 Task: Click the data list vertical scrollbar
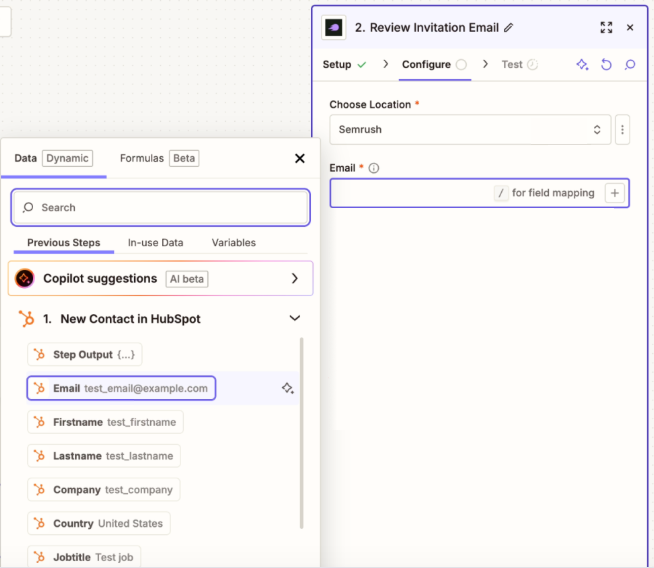(x=301, y=433)
